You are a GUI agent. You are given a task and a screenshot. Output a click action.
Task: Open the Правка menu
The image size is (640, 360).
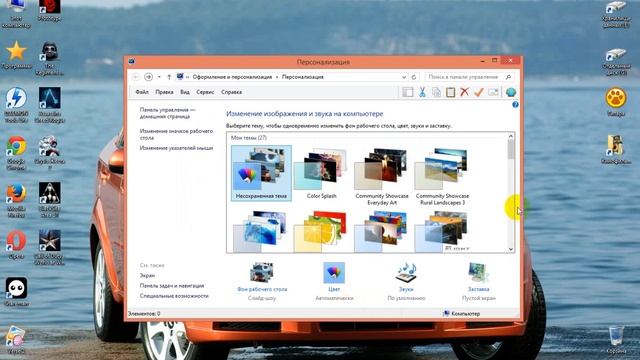pos(164,92)
